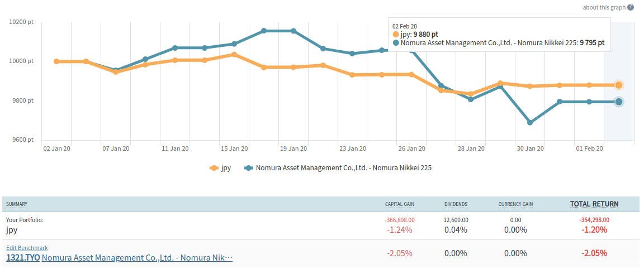Click the jpy peak point at 15 Jan
Screen dimensions: 644x269
pos(234,55)
